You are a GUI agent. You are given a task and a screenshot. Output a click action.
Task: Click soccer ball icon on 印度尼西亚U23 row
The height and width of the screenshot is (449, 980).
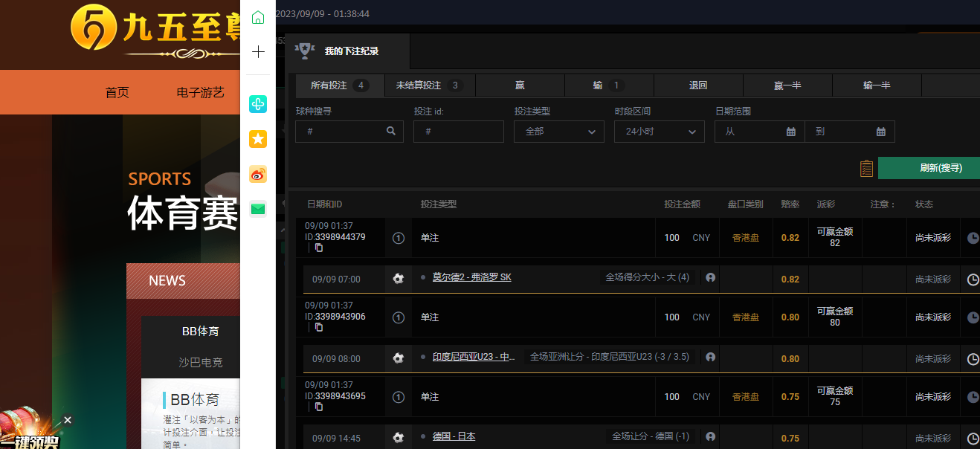pyautogui.click(x=399, y=358)
